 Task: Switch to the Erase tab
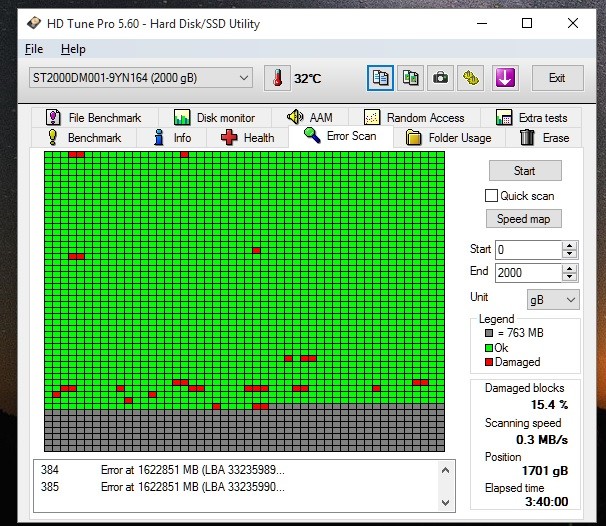(544, 138)
